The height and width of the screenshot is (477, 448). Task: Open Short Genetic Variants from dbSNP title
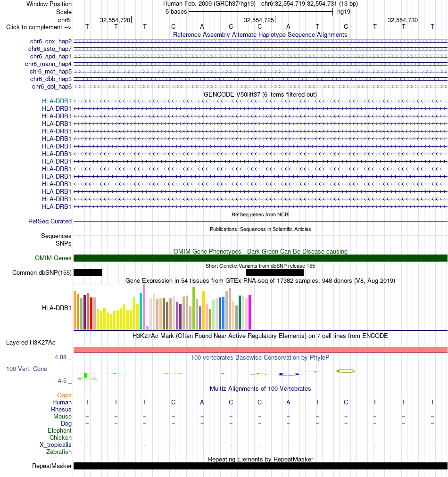click(x=260, y=266)
